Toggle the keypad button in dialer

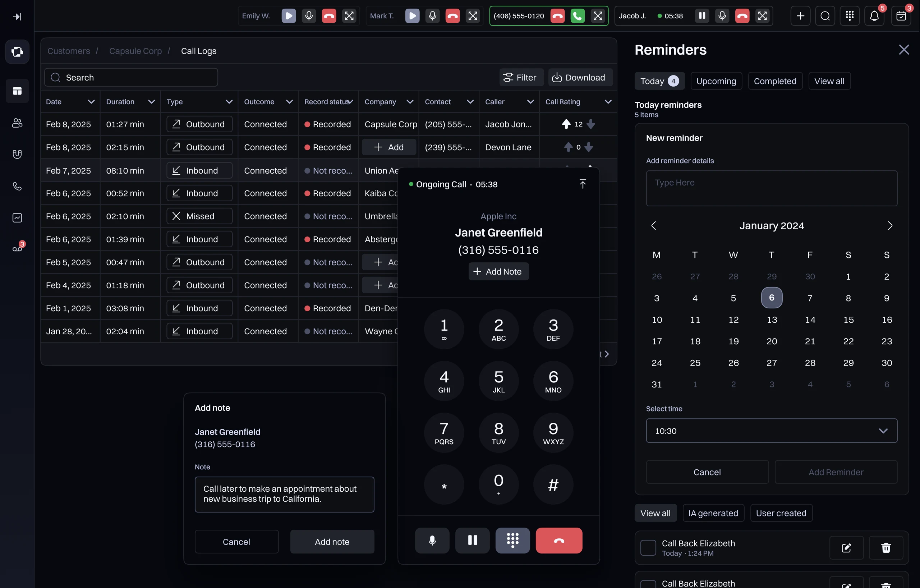(513, 540)
